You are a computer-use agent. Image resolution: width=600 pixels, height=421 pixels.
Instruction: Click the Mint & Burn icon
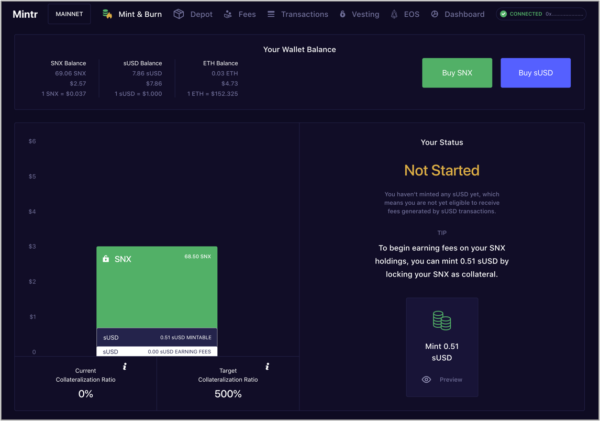click(x=108, y=14)
